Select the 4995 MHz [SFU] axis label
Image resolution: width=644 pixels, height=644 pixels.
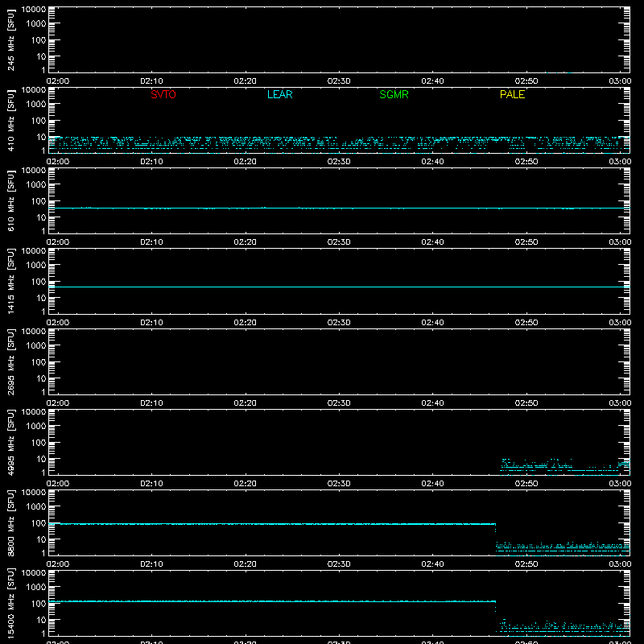coord(10,443)
